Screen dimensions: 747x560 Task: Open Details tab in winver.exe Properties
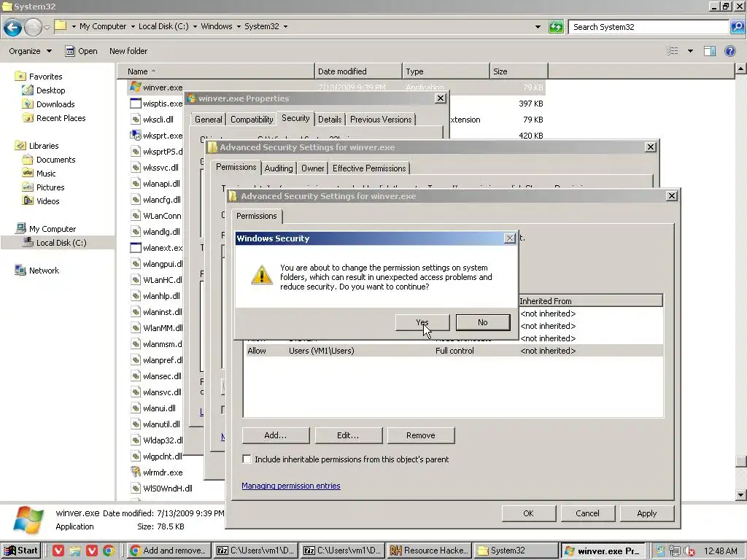[330, 120]
